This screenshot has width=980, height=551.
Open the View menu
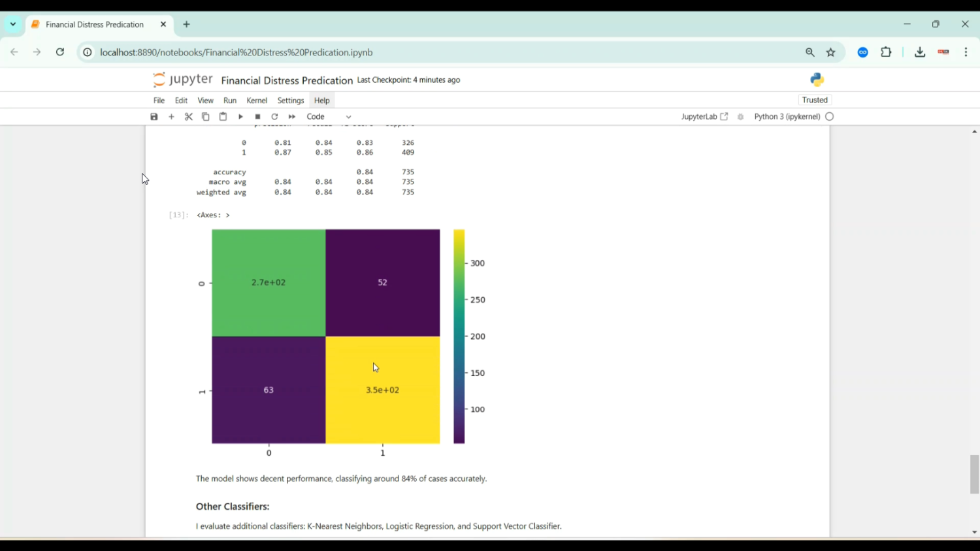pos(206,101)
